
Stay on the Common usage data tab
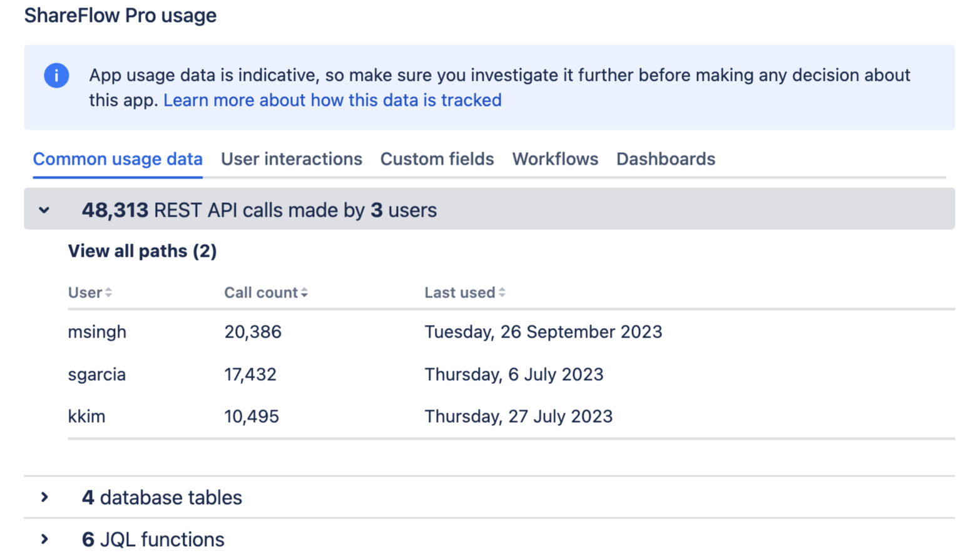click(117, 159)
